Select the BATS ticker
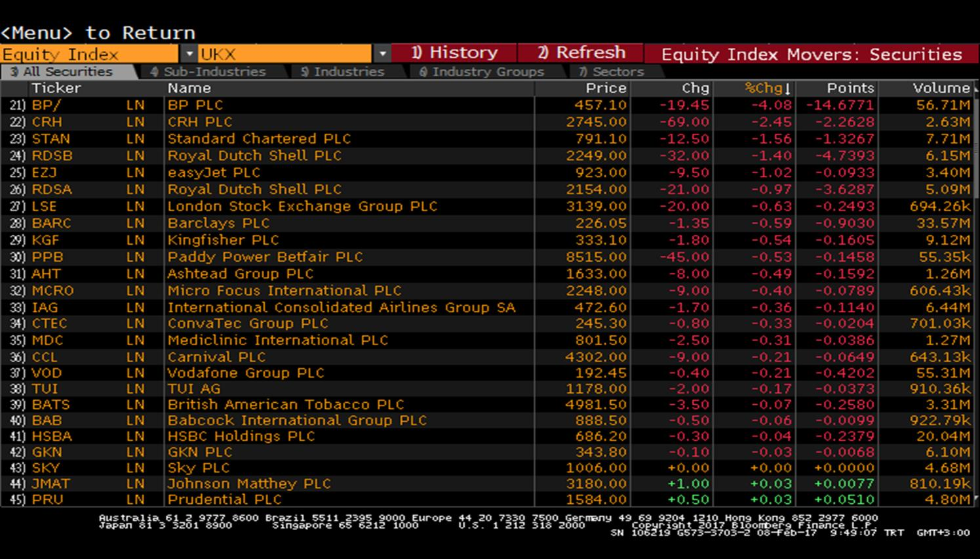Screen dimensions: 980x559 [x=50, y=405]
